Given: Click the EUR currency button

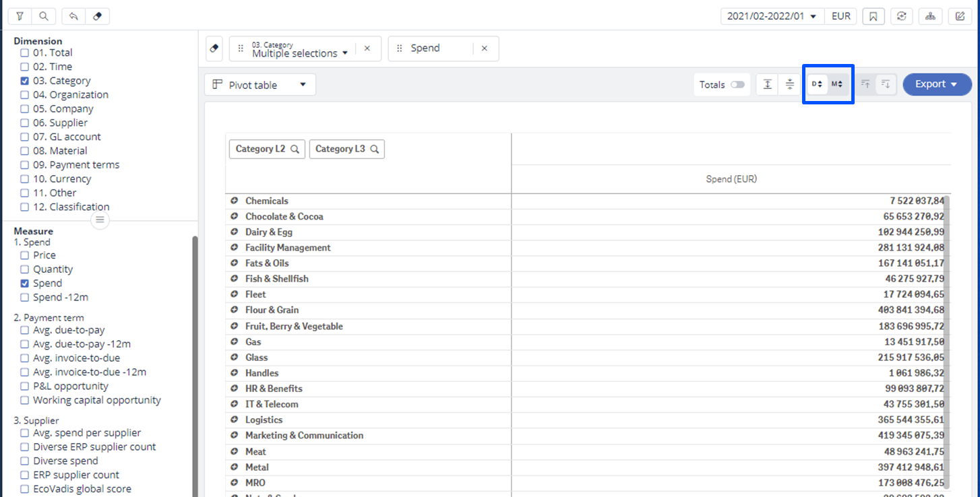Looking at the screenshot, I should (x=840, y=16).
